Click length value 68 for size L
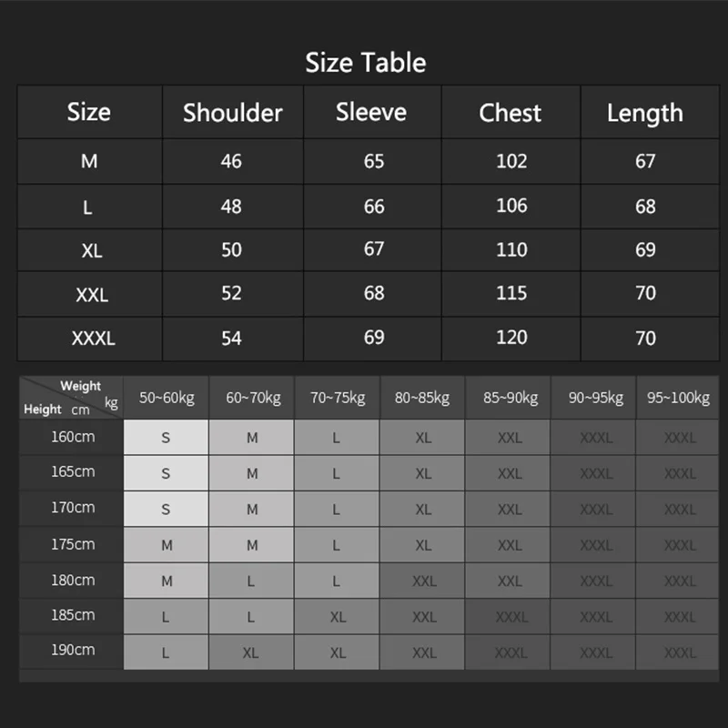Image resolution: width=728 pixels, height=728 pixels. coord(645,207)
